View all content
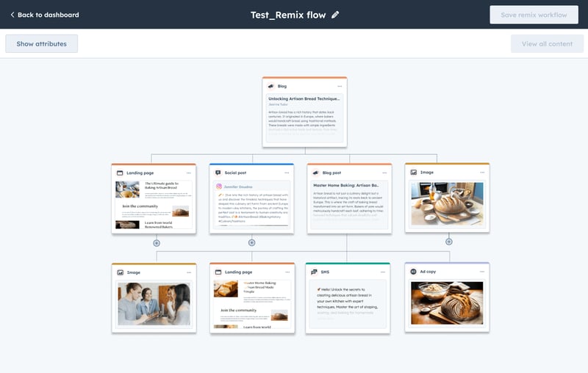 [x=547, y=44]
